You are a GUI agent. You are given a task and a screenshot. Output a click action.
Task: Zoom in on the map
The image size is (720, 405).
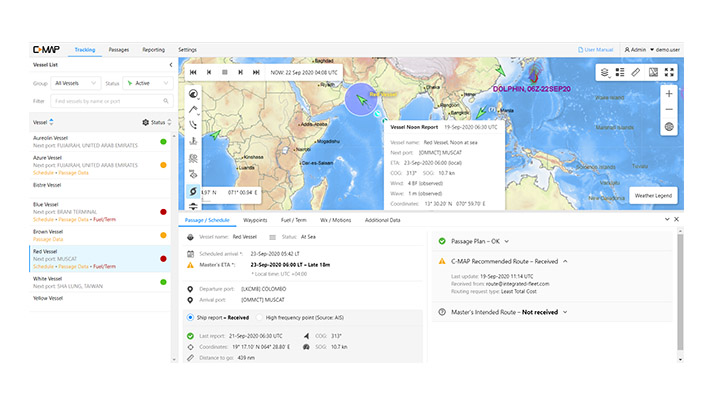(x=669, y=93)
